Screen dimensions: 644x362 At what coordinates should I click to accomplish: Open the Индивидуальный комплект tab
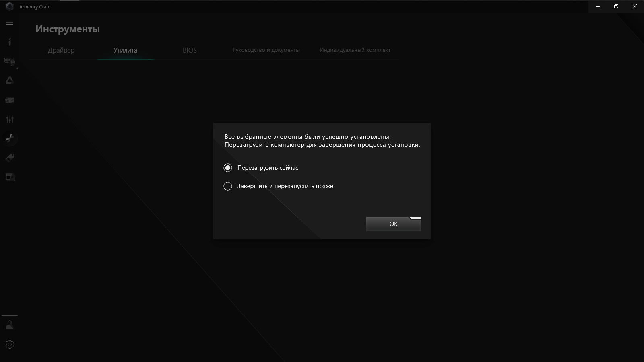[355, 50]
